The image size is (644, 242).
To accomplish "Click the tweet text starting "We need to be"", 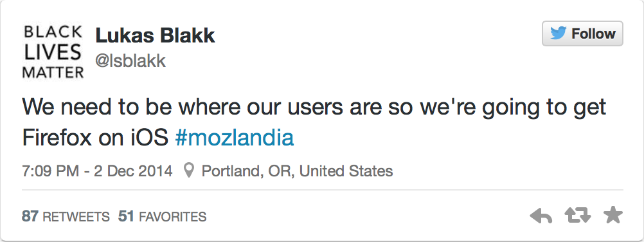I will [314, 107].
